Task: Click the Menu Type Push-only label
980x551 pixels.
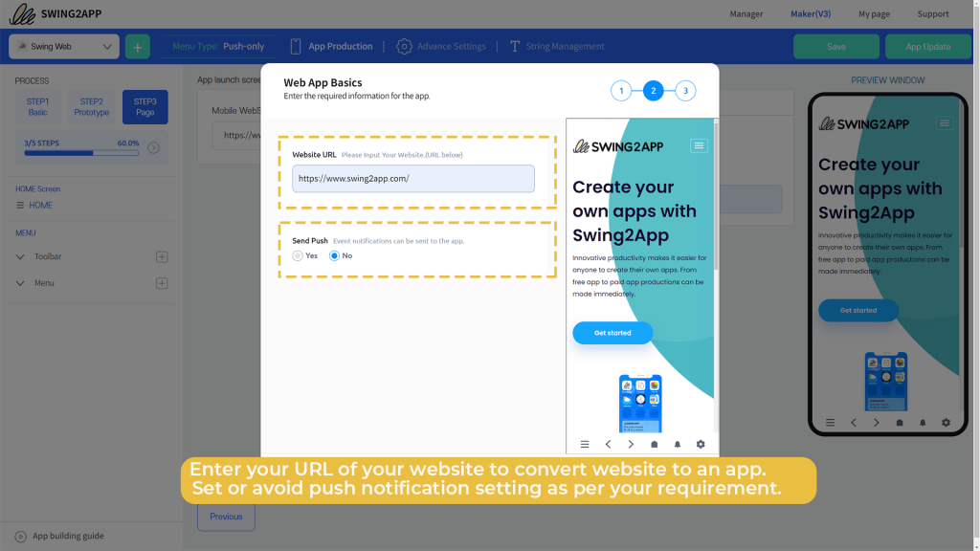Action: [x=218, y=46]
